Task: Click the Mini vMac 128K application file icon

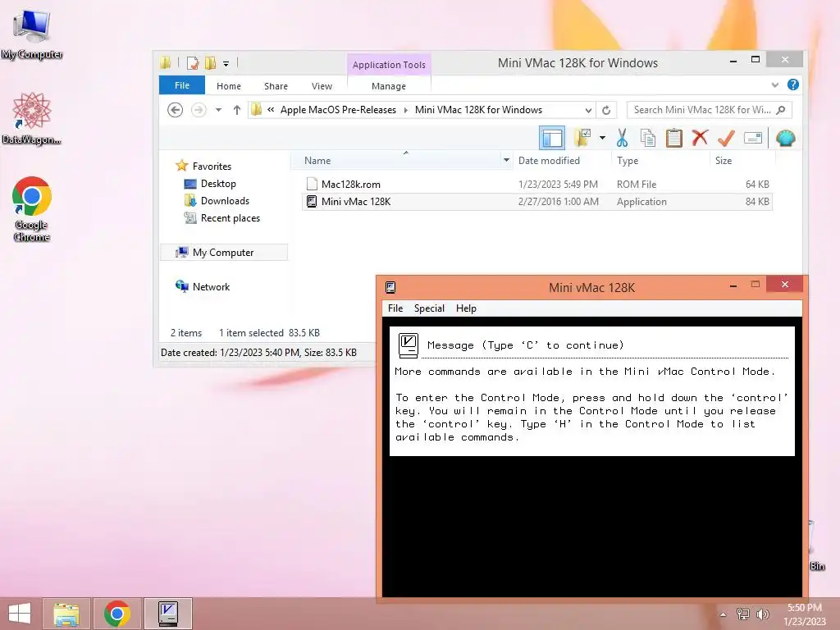Action: tap(311, 202)
